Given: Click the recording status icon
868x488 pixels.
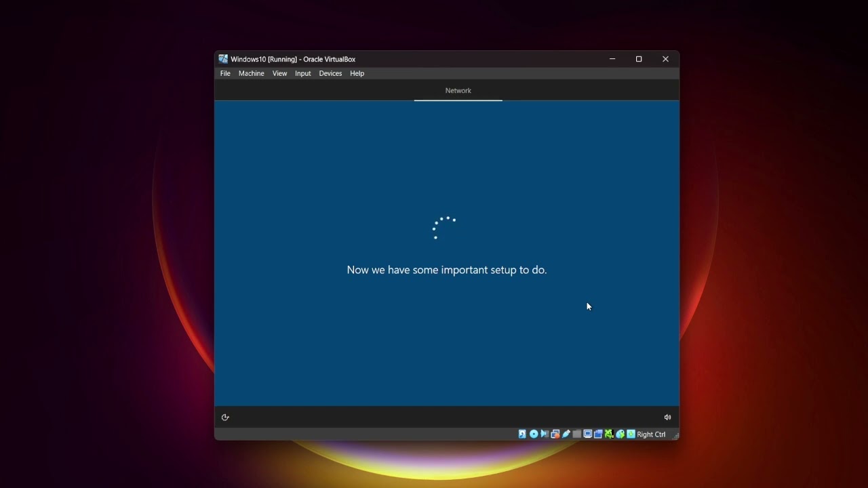Looking at the screenshot, I should [x=598, y=434].
